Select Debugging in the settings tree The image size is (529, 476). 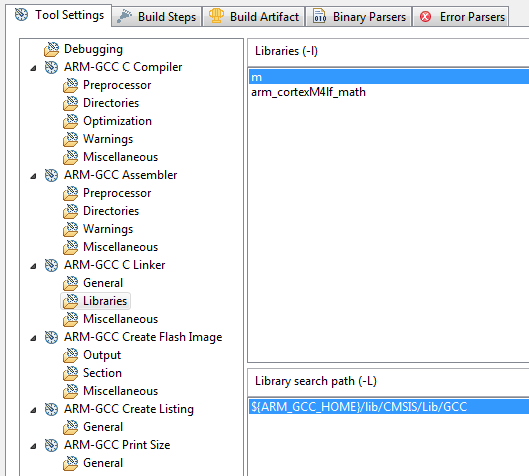click(x=93, y=49)
